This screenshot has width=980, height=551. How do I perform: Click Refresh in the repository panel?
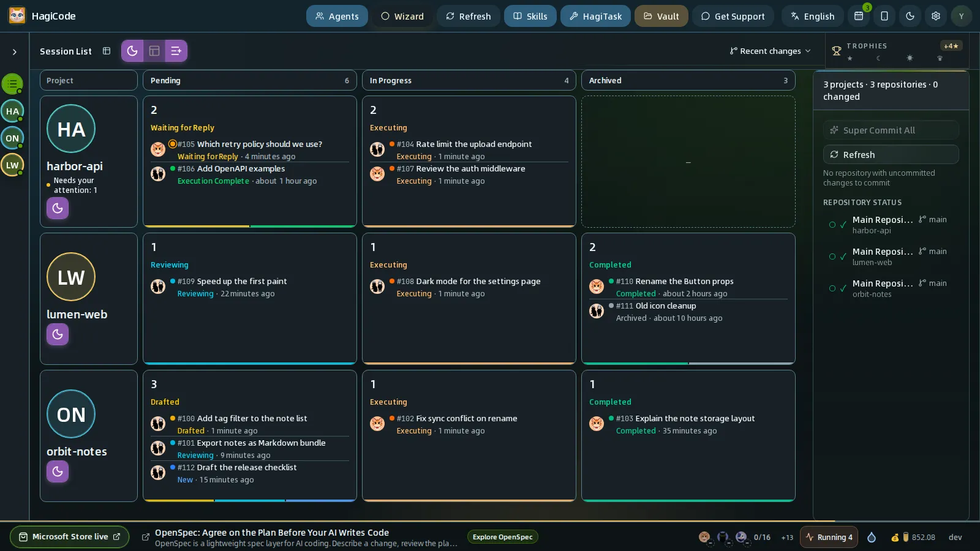(x=891, y=154)
